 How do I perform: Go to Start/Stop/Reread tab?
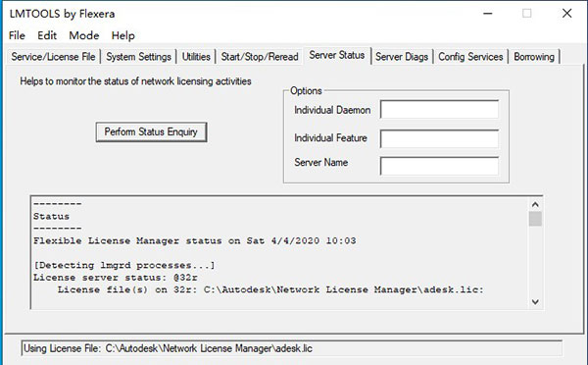(260, 57)
